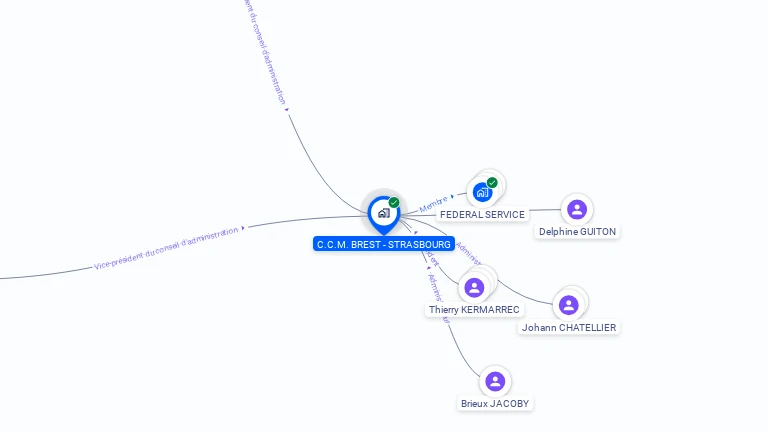The width and height of the screenshot is (768, 432).
Task: Select Johann CHATELLIER's purple person icon
Action: click(x=569, y=305)
